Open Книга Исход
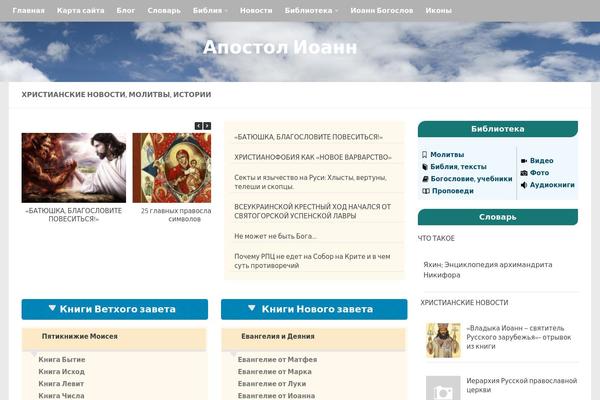The image size is (600, 400). [x=61, y=372]
